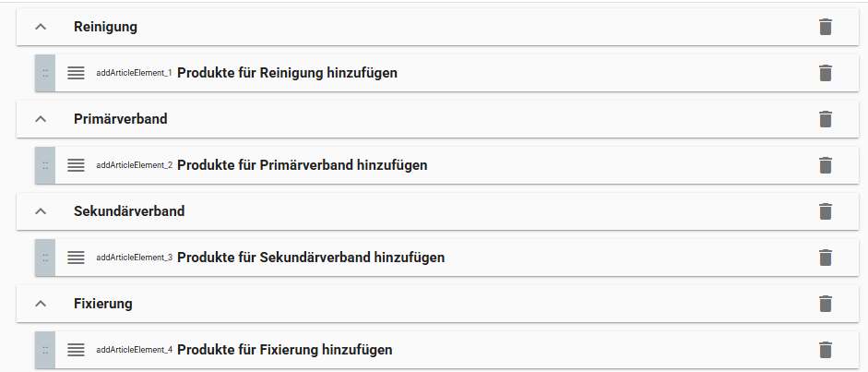
Task: Click the list icon beside addArticleElement_3
Action: (76, 258)
